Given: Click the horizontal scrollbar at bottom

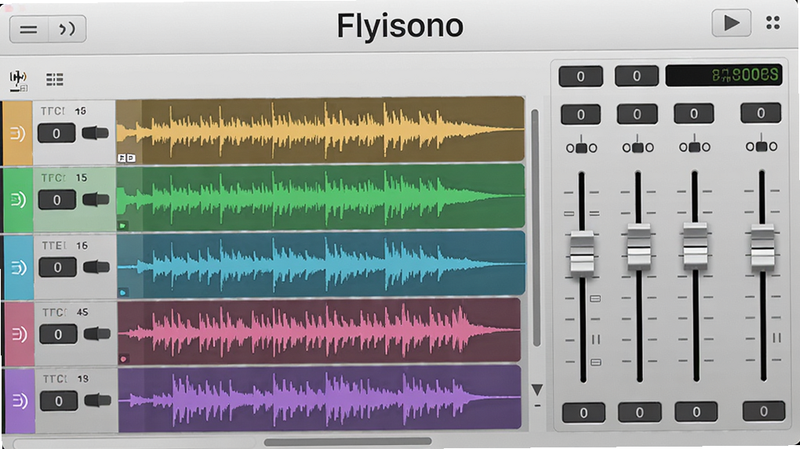Looking at the screenshot, I should tap(347, 442).
